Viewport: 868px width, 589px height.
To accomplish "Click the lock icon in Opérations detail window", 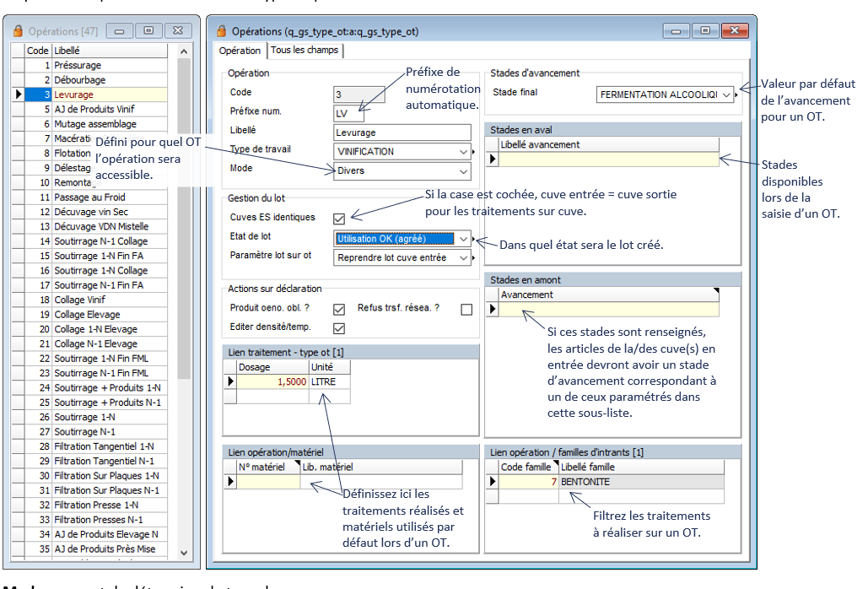I will pos(222,31).
